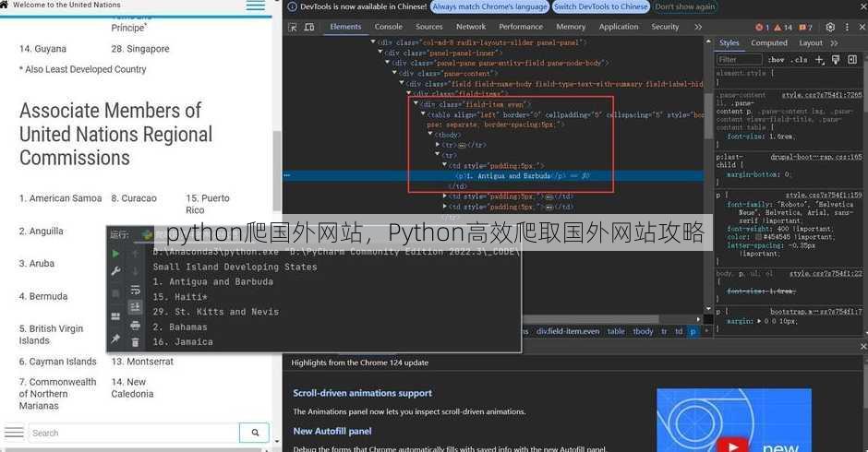
Task: Click the Search input on the UN page
Action: click(x=134, y=433)
